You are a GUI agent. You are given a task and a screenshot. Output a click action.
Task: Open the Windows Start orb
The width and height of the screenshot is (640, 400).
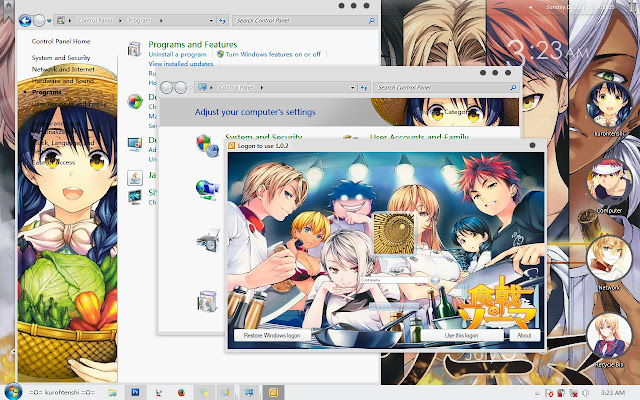click(13, 392)
